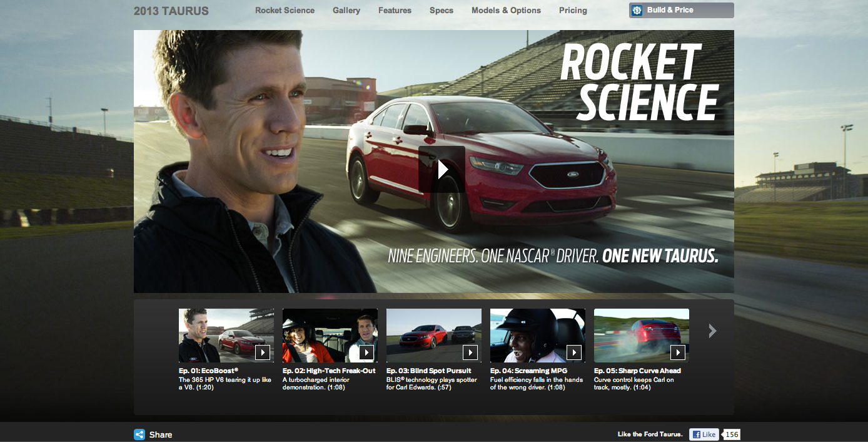The height and width of the screenshot is (442, 868).
Task: Open the Ep. 03: Blind Spot Pursuit title
Action: click(x=429, y=371)
